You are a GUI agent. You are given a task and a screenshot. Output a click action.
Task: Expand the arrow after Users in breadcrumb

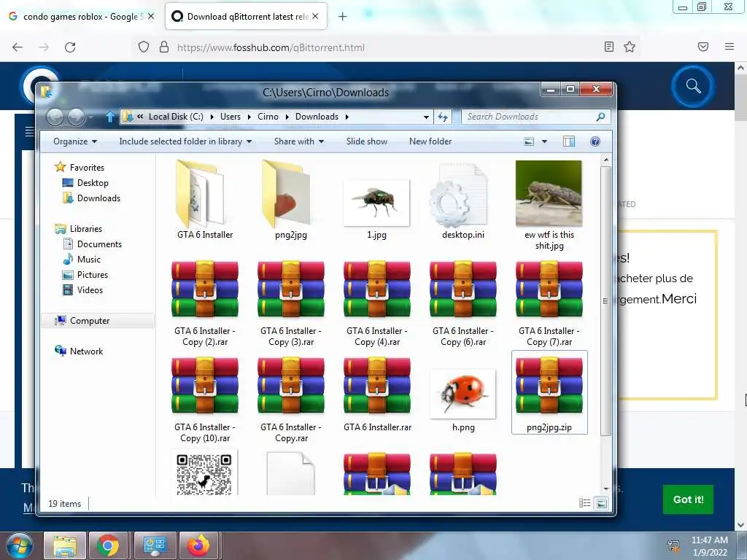tap(249, 117)
